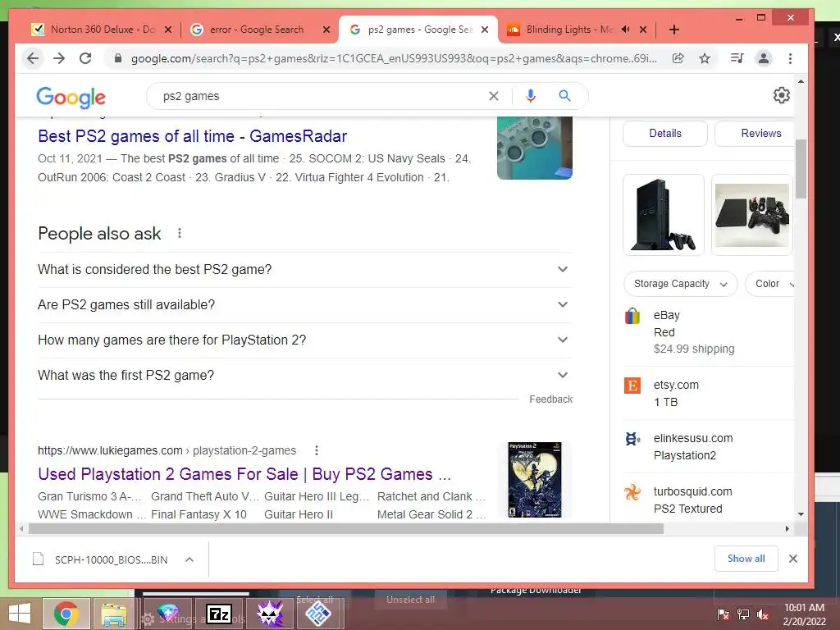Screen dimensions: 840x630
Task: Expand Are PS2 games still available
Action: coord(304,305)
